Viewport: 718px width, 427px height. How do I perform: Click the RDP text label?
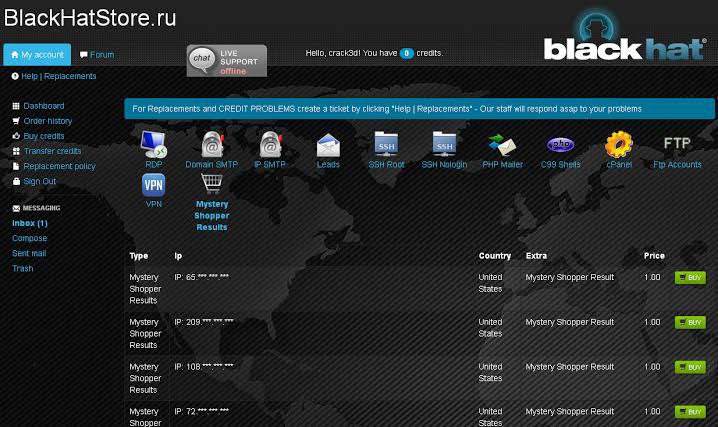point(153,164)
